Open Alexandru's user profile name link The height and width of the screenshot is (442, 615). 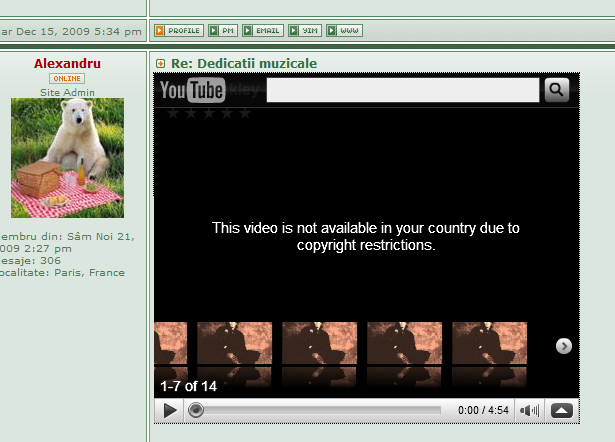click(x=67, y=64)
